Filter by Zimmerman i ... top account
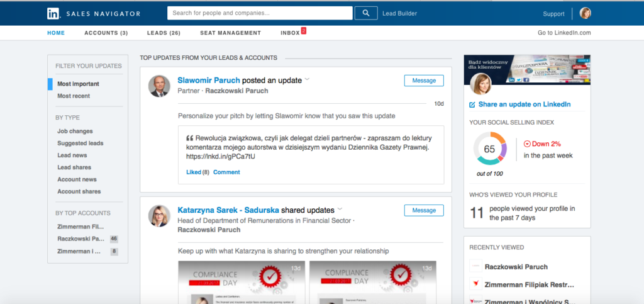The image size is (644, 304). click(79, 251)
